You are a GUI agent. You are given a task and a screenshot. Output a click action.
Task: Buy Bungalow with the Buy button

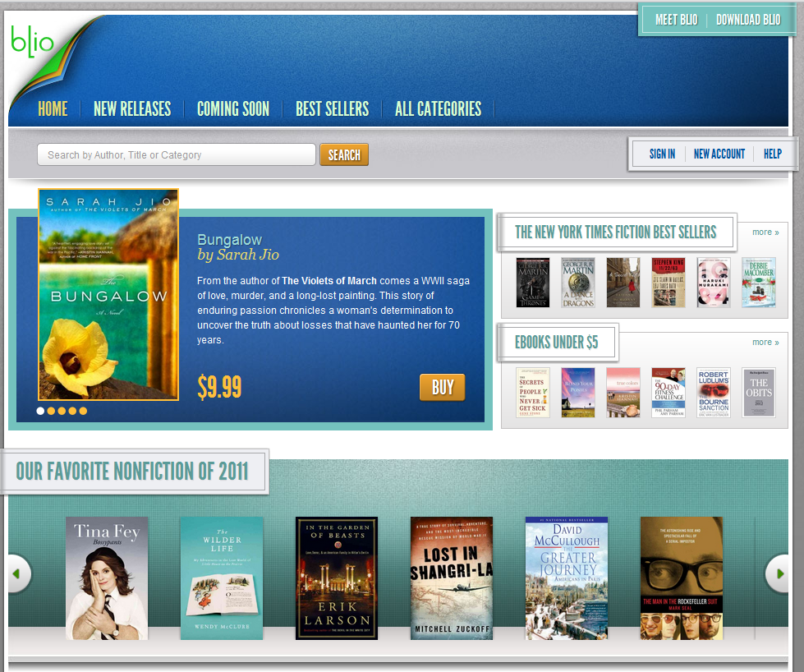443,387
